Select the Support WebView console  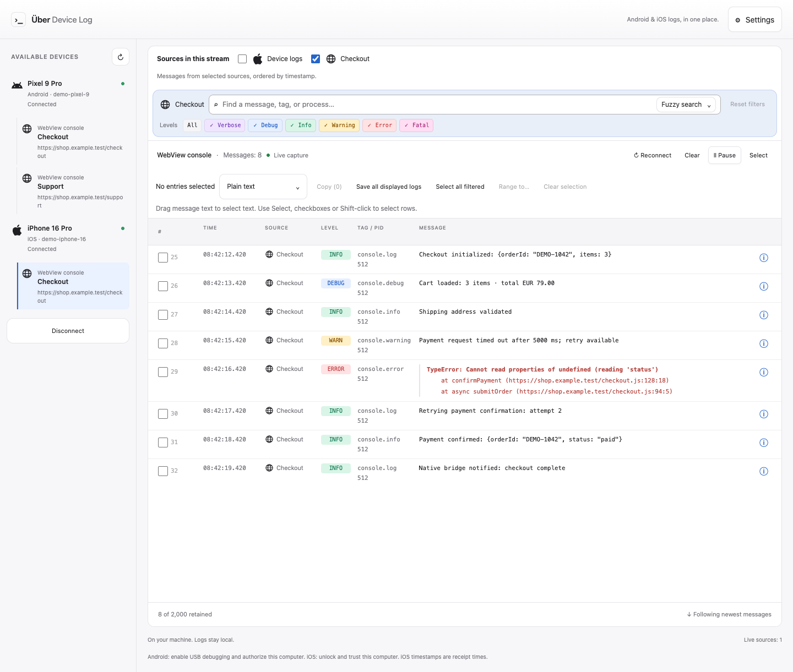(73, 191)
